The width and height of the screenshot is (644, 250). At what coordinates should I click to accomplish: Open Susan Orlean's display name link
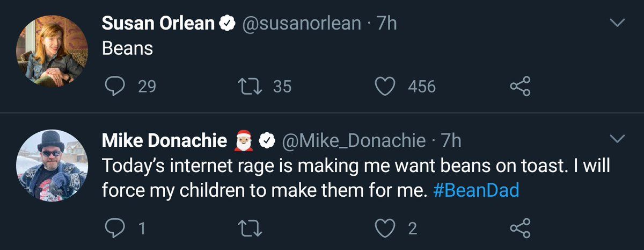click(x=158, y=24)
